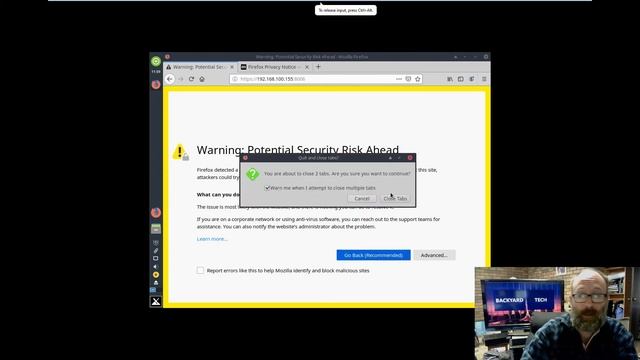Click the 'What can you do' text

tap(218, 195)
